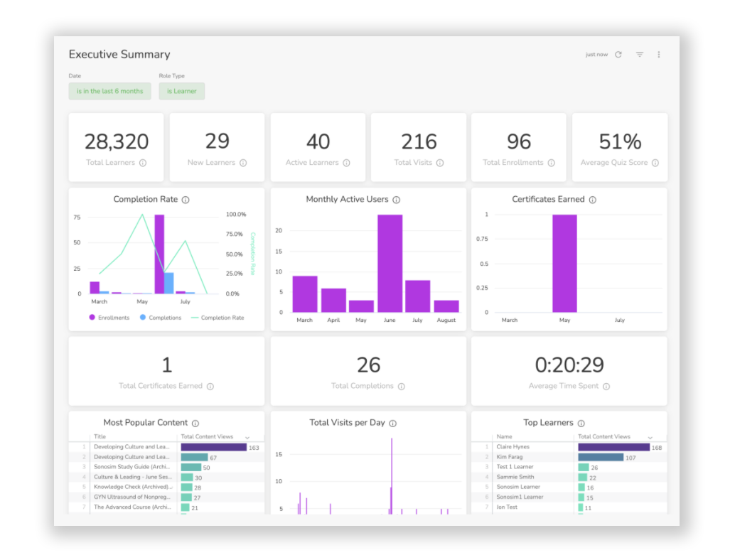Click the June bar in Monthly Active Users

[390, 264]
